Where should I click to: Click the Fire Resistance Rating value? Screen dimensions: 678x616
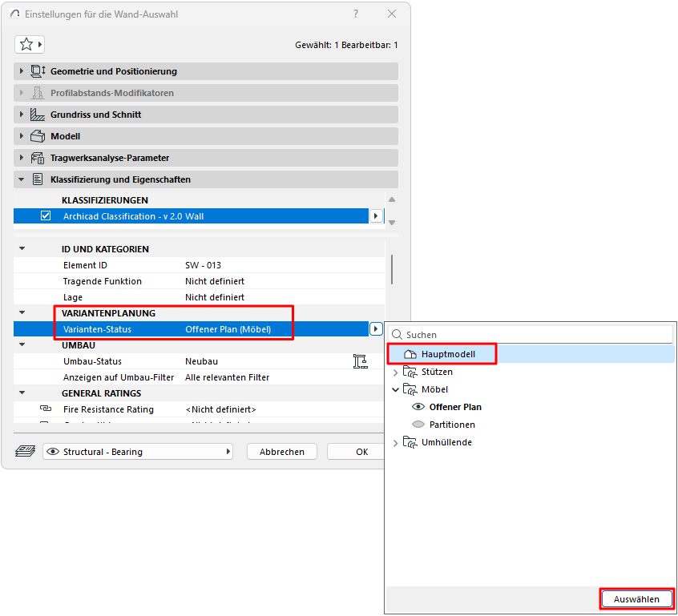tap(220, 409)
